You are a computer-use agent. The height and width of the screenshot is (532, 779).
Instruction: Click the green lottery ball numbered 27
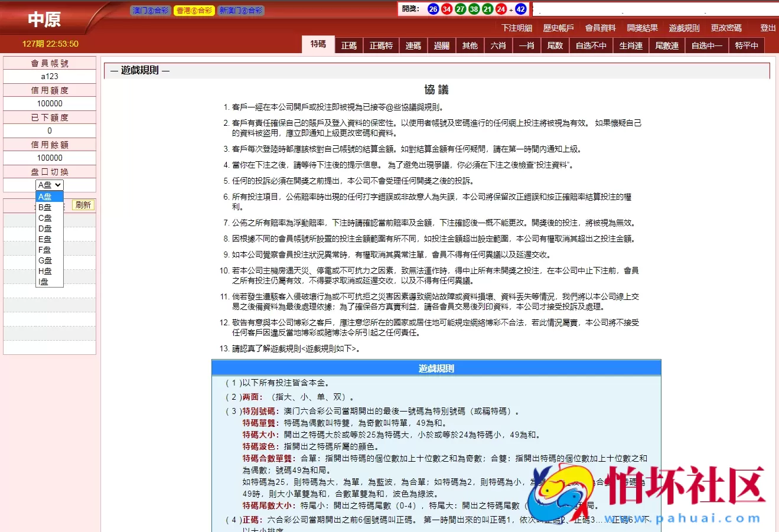point(460,9)
